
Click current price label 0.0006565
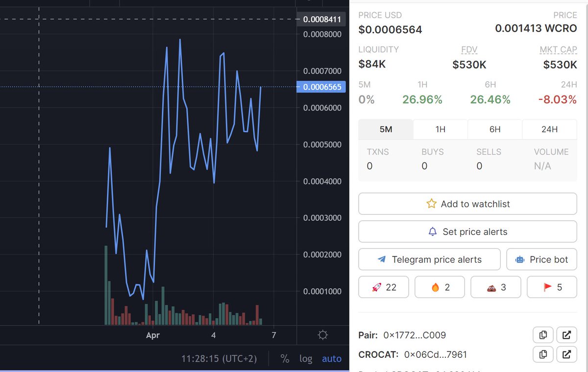pos(321,87)
